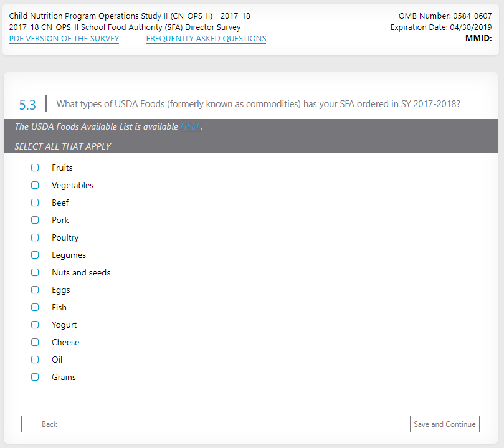Open USDA Foods Available List HERE link
This screenshot has width=504, height=448.
(191, 127)
